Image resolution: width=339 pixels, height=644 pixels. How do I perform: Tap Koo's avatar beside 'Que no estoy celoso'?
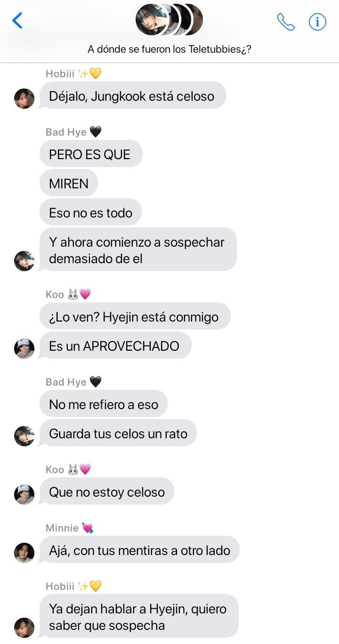click(x=24, y=494)
